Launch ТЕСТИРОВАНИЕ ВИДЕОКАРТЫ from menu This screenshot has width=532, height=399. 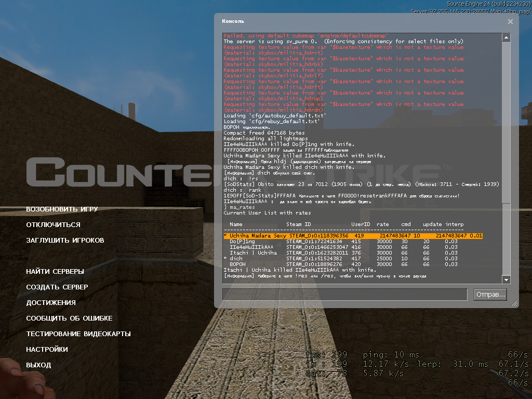[x=78, y=334]
